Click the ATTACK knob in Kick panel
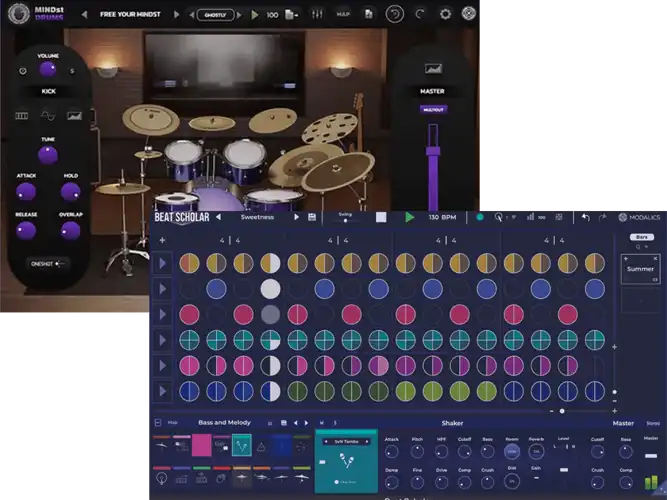 tap(26, 191)
